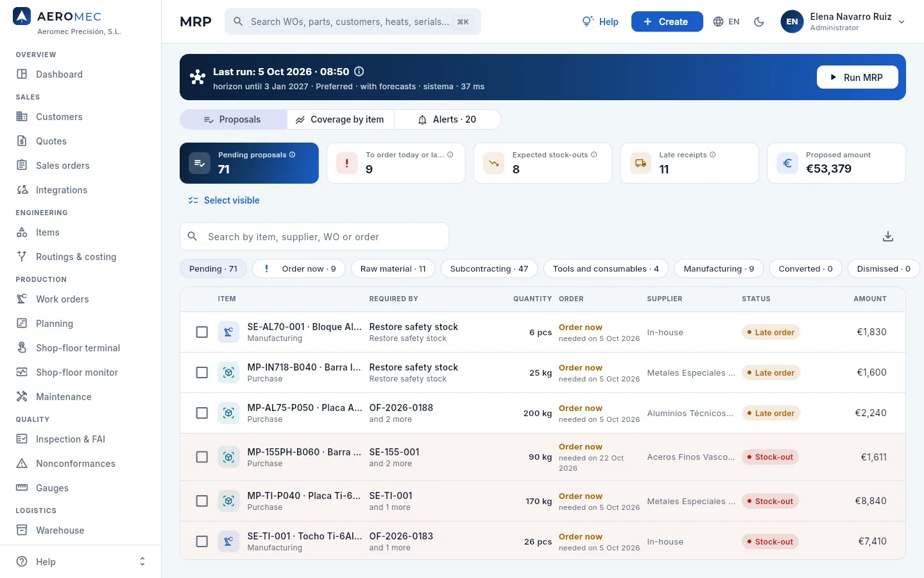The width and height of the screenshot is (924, 578).
Task: Open the EN language selector
Action: click(726, 22)
